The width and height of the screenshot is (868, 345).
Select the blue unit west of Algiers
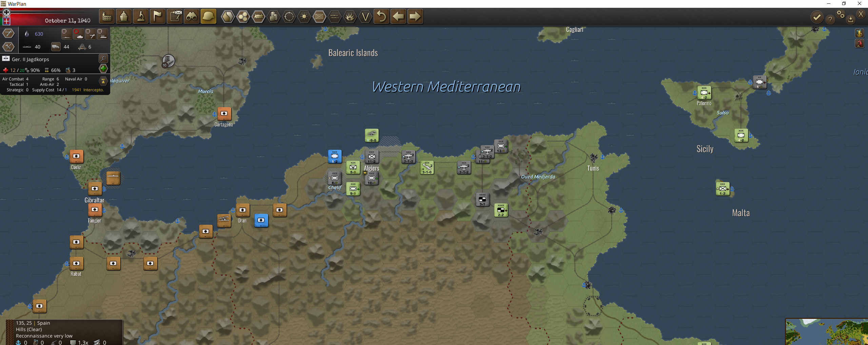coord(335,156)
